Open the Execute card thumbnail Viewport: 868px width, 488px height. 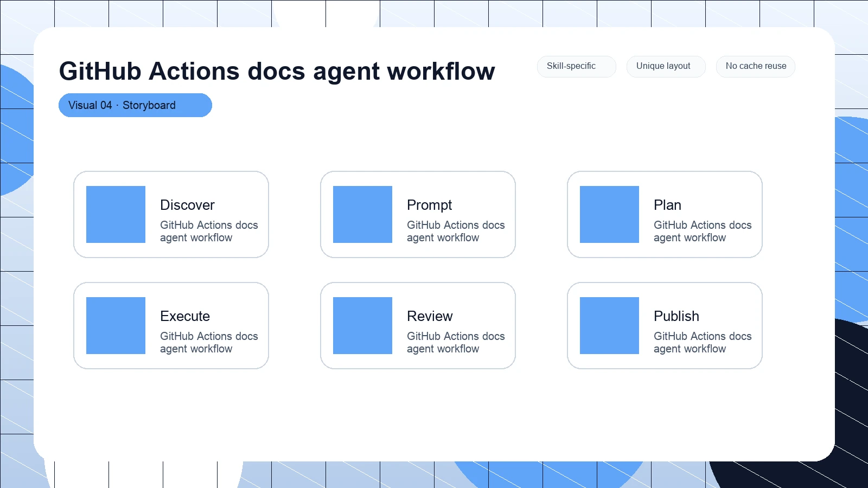116,325
